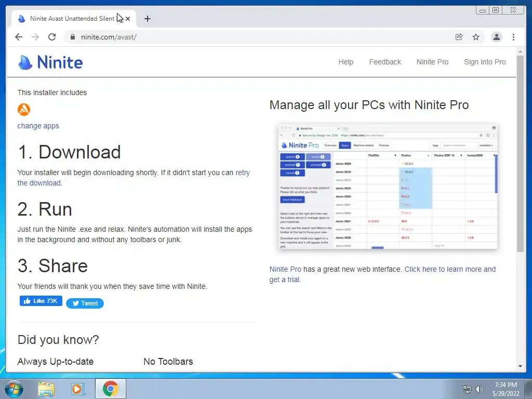Click the 1. Download heading
The image size is (532, 399).
[69, 152]
